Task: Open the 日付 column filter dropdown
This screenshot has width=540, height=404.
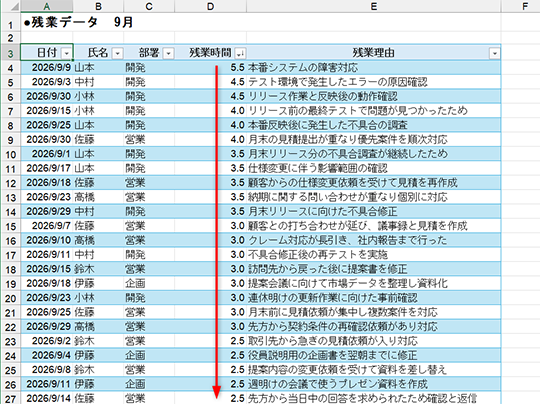Action: click(x=66, y=53)
